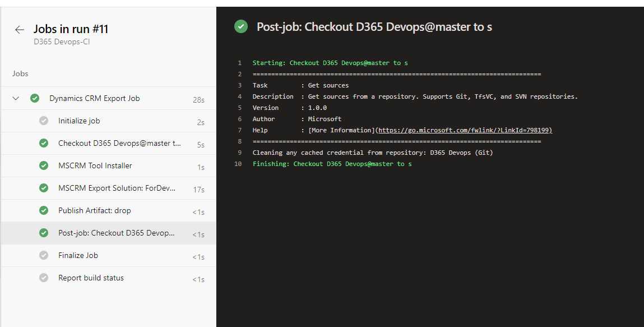Click the green check icon beside MSCRM Export Solution
The image size is (644, 327).
[x=44, y=188]
